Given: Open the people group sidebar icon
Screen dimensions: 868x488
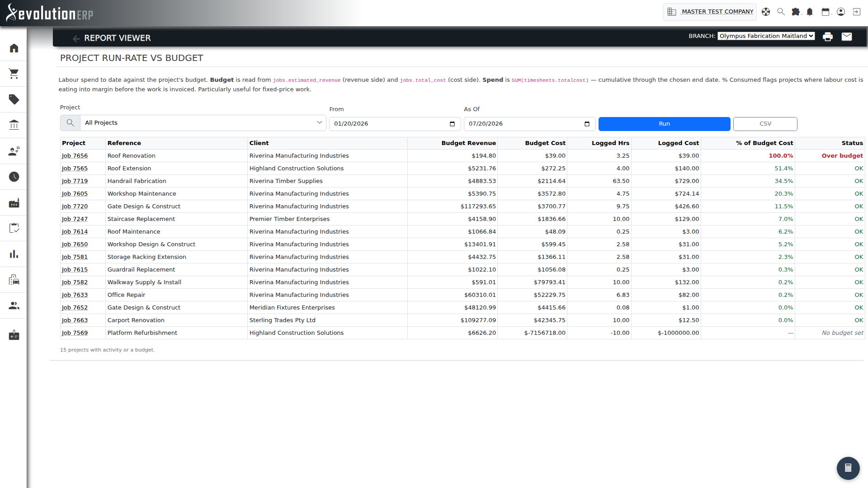Looking at the screenshot, I should pos(14,305).
